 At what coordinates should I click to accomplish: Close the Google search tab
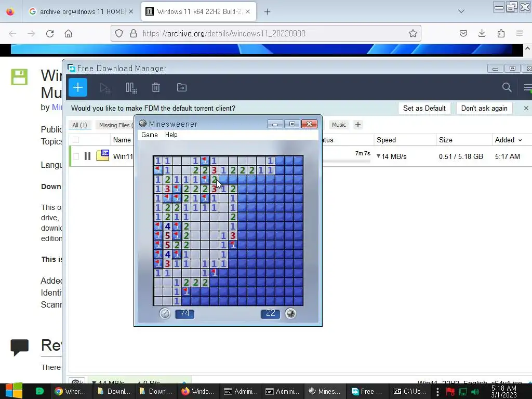pyautogui.click(x=130, y=11)
